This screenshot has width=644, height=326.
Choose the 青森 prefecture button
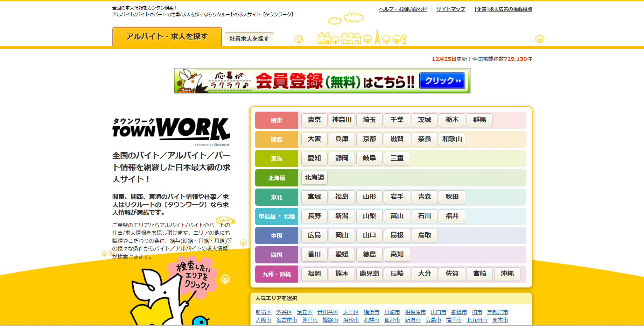(425, 197)
